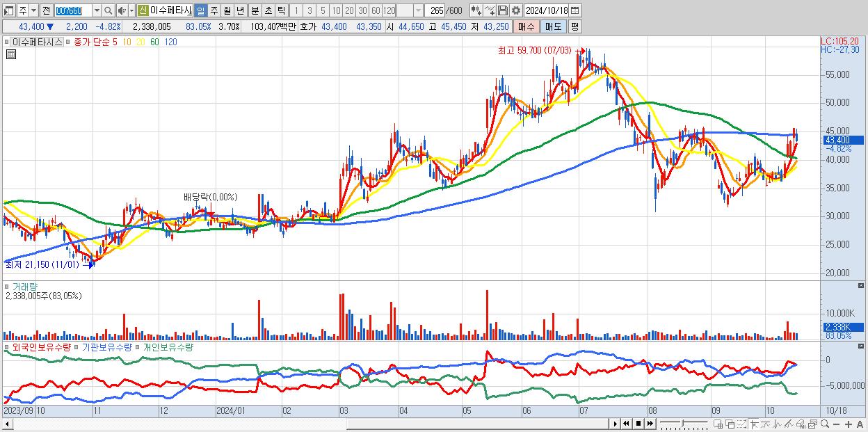Select weekly 주 chart period

pyautogui.click(x=214, y=11)
